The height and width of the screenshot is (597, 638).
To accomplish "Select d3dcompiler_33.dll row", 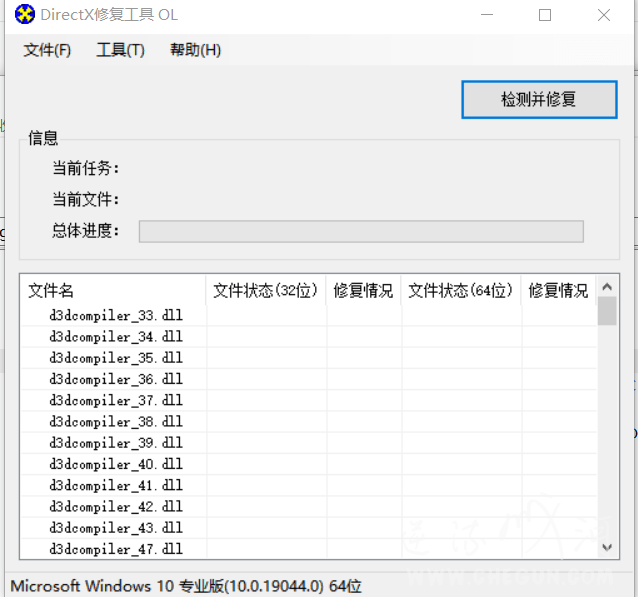I will click(x=309, y=315).
